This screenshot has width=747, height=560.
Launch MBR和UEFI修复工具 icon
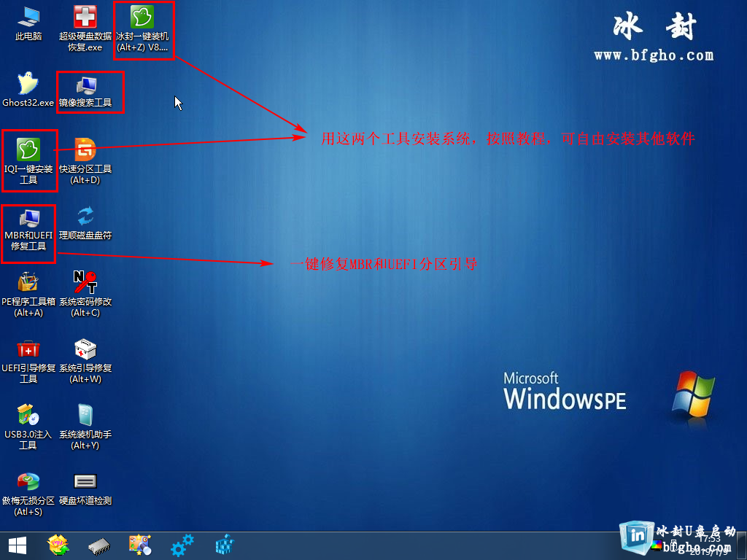click(x=28, y=230)
